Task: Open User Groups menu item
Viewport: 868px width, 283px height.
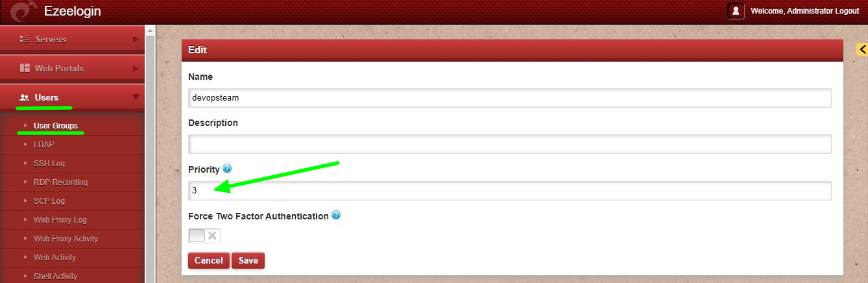Action: [x=56, y=125]
